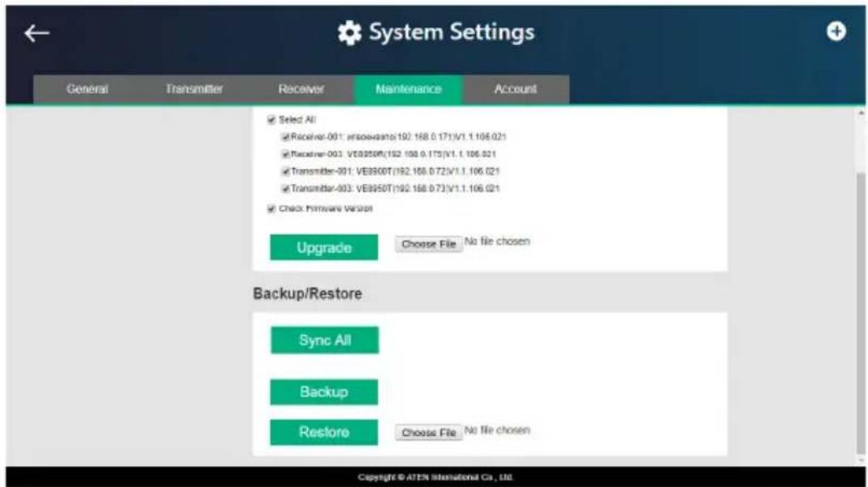This screenshot has width=868, height=487.
Task: Uncheck the Transmitter-001 device checkbox
Action: click(x=285, y=171)
